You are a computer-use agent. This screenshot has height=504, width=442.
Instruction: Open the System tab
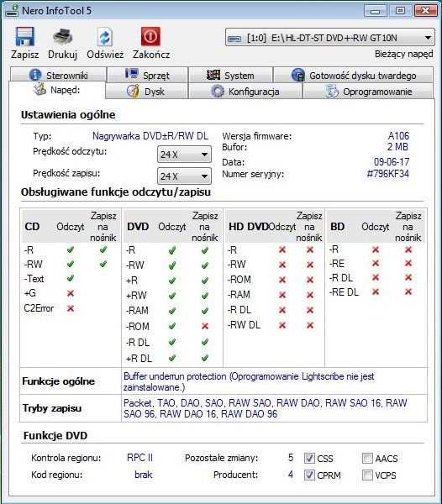pyautogui.click(x=230, y=75)
